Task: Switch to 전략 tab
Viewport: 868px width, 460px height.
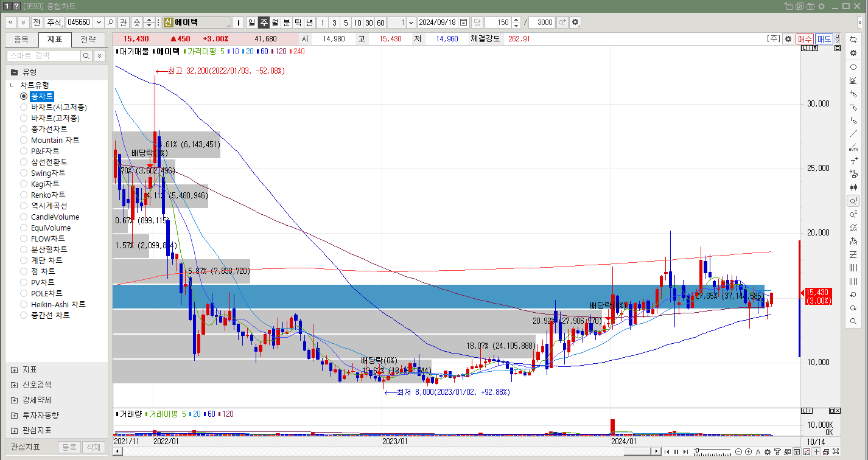Action: [88, 40]
